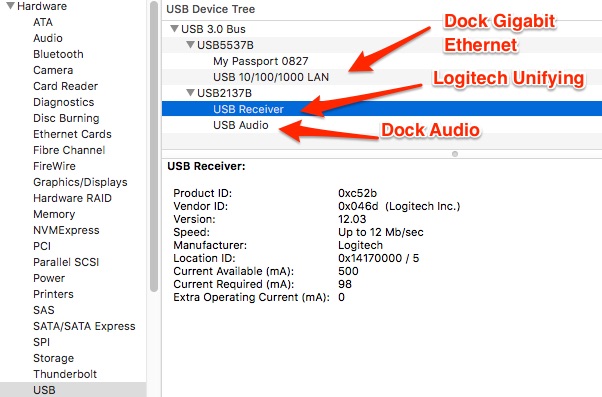Image resolution: width=602 pixels, height=397 pixels.
Task: Click Location ID value 0x14170000 / 5
Action: point(379,258)
